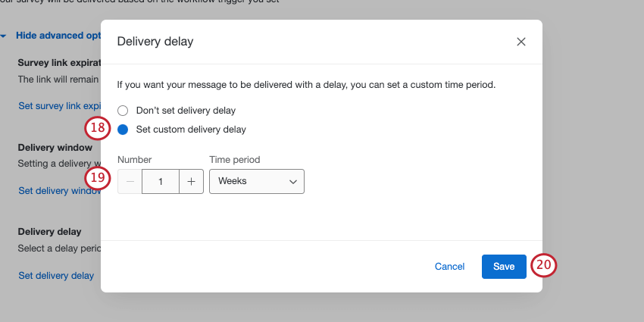Click the "Number" field label

[x=135, y=160]
